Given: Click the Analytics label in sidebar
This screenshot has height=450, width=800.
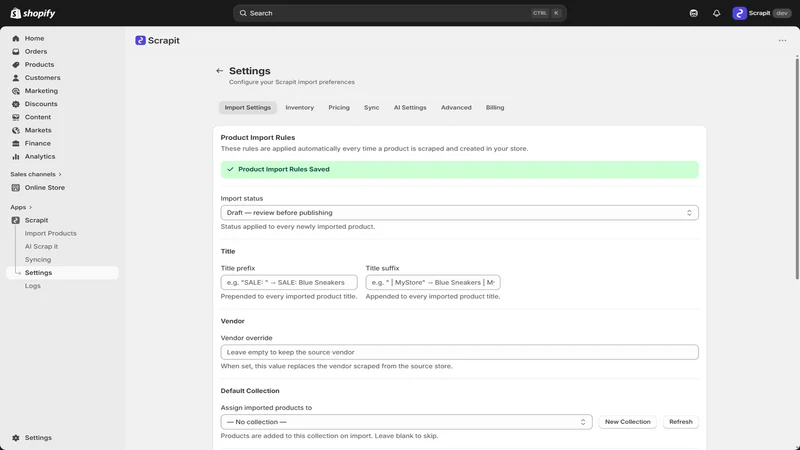Looking at the screenshot, I should (40, 157).
